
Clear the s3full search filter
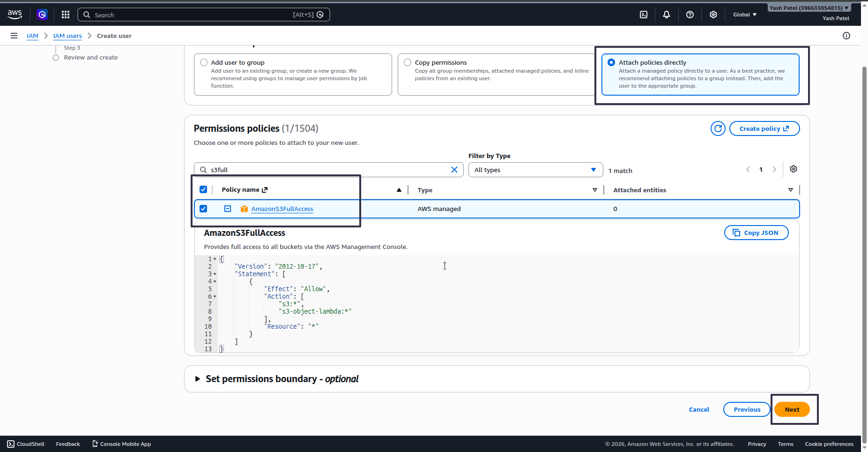tap(454, 170)
